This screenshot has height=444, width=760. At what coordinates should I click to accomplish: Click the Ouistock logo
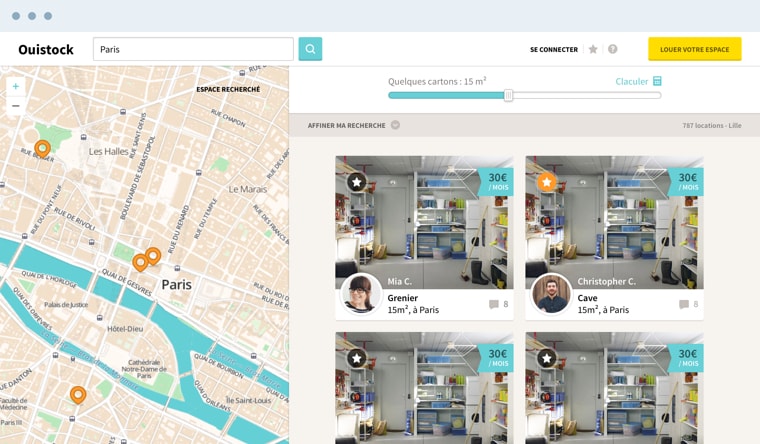[46, 49]
